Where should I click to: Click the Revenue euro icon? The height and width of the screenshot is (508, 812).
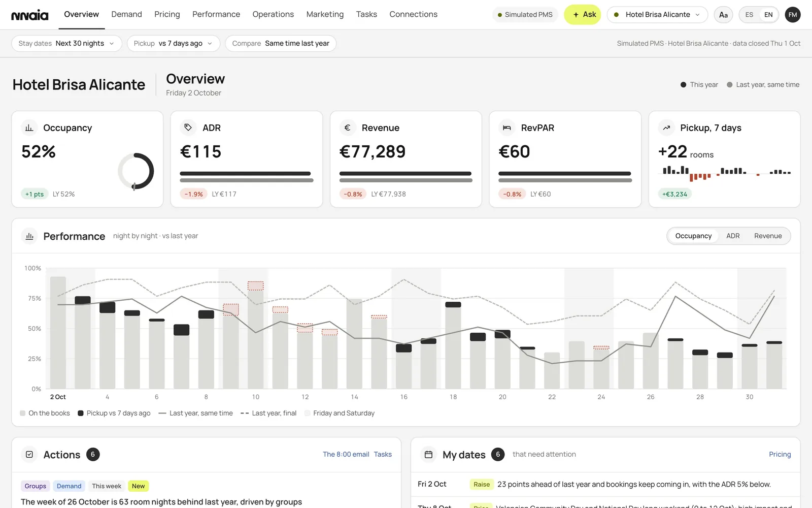pos(348,128)
